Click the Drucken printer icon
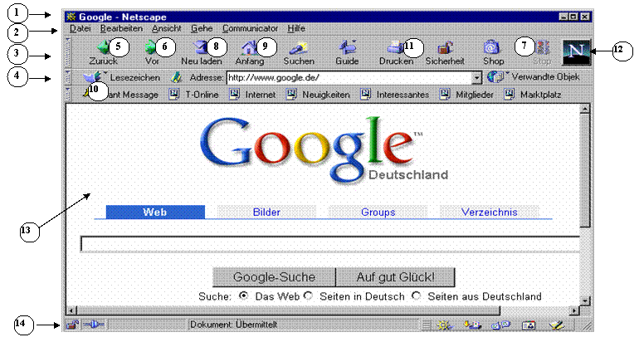The image size is (644, 342). click(x=396, y=48)
